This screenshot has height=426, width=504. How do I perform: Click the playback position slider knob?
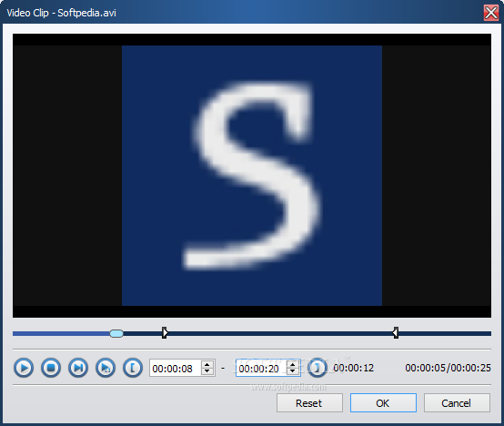(116, 333)
